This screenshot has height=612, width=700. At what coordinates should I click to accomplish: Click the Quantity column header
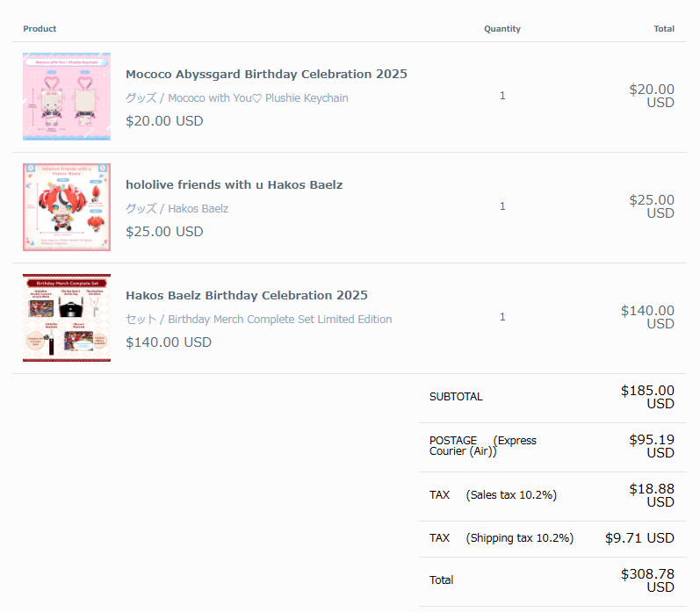(x=502, y=29)
